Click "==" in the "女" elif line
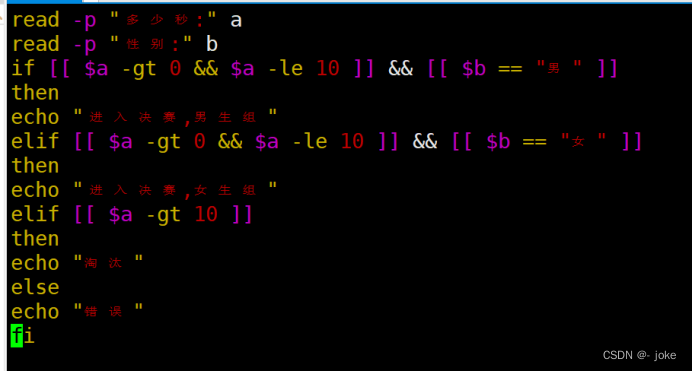Screen dimensions: 692x372 (x=534, y=143)
